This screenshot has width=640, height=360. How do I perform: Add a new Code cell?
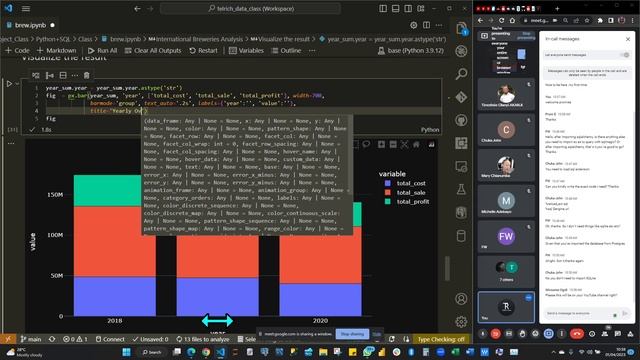pyautogui.click(x=17, y=51)
